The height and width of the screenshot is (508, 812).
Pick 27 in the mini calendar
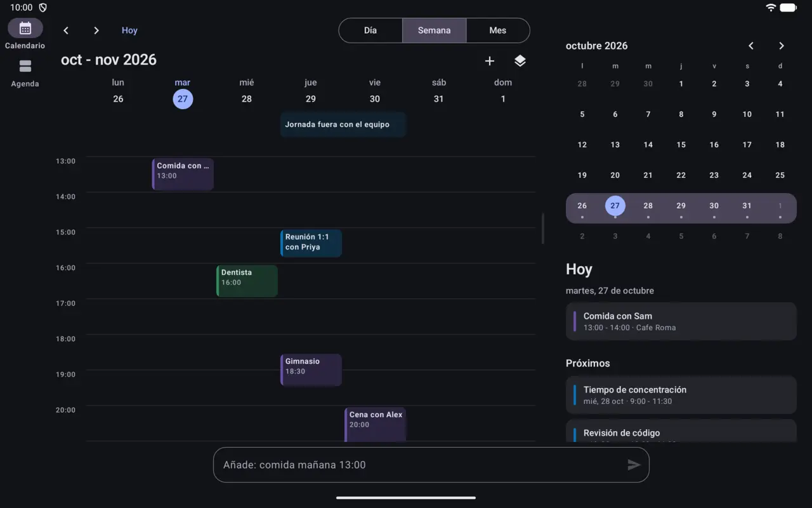click(615, 206)
